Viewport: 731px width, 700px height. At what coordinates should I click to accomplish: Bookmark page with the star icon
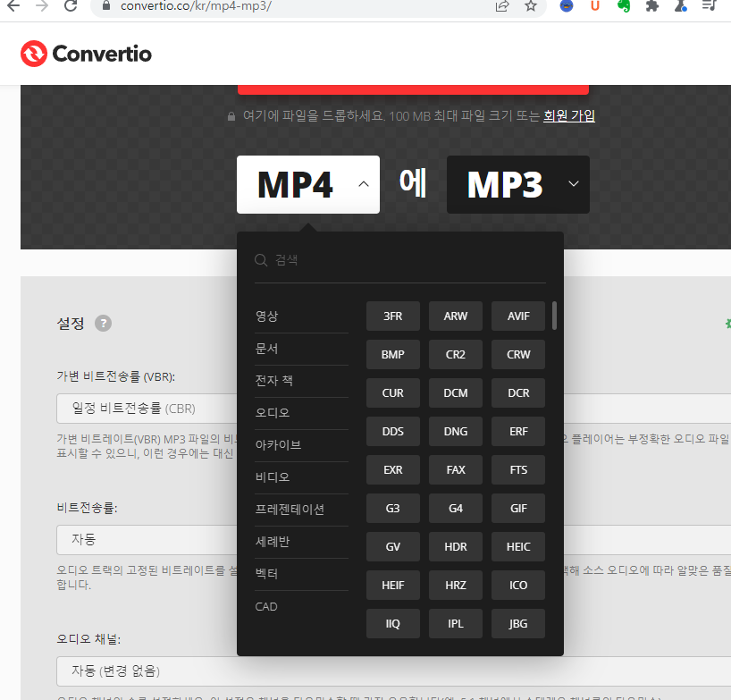point(531,6)
